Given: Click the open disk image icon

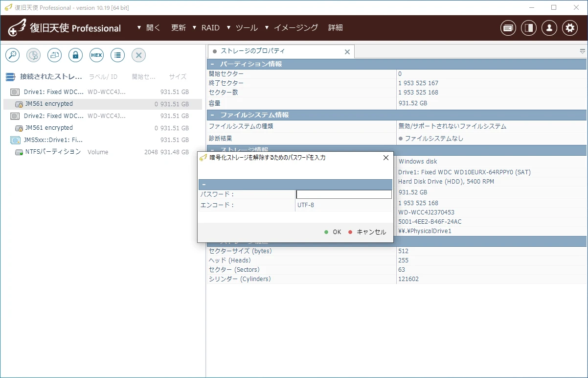Looking at the screenshot, I should click(x=54, y=55).
